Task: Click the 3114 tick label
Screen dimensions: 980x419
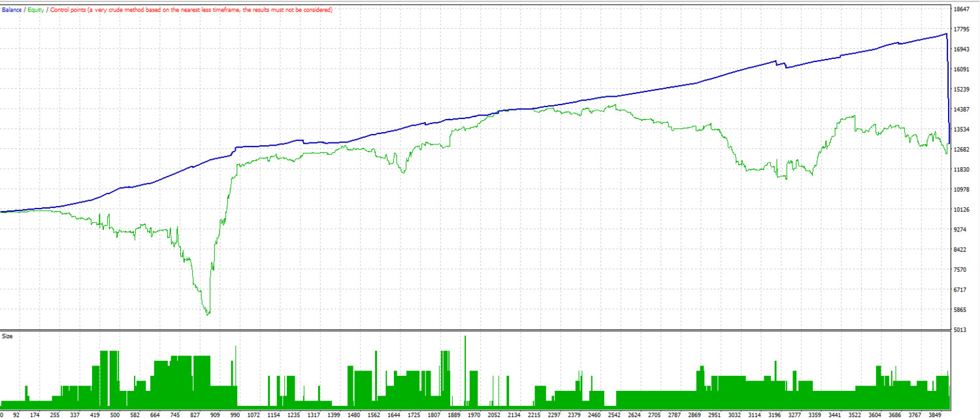Action: point(754,415)
